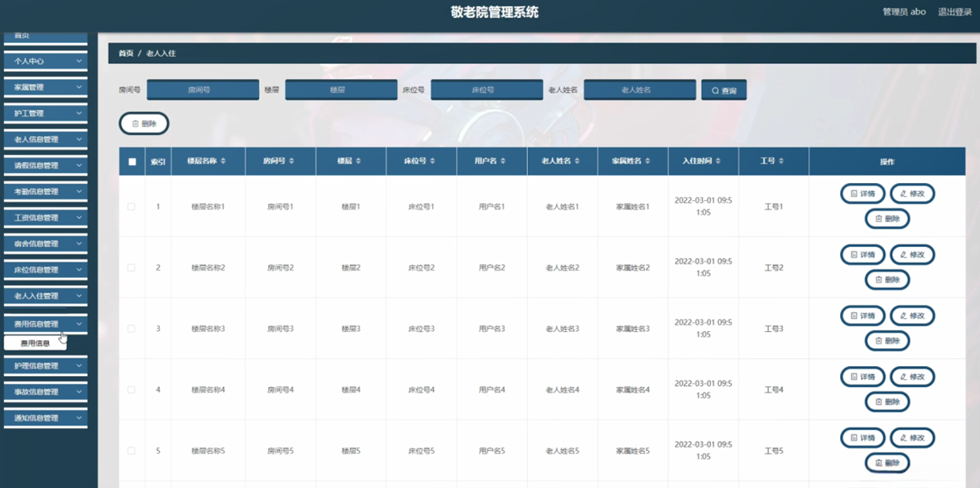Open 详情 for row 2
980x488 pixels.
863,254
